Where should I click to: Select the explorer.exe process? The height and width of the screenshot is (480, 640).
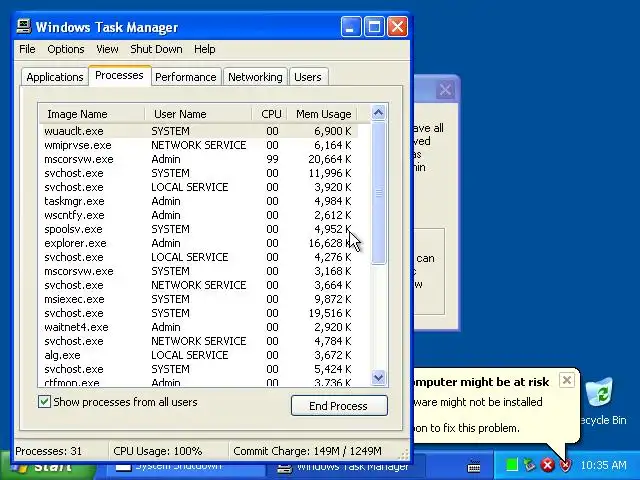(199, 243)
